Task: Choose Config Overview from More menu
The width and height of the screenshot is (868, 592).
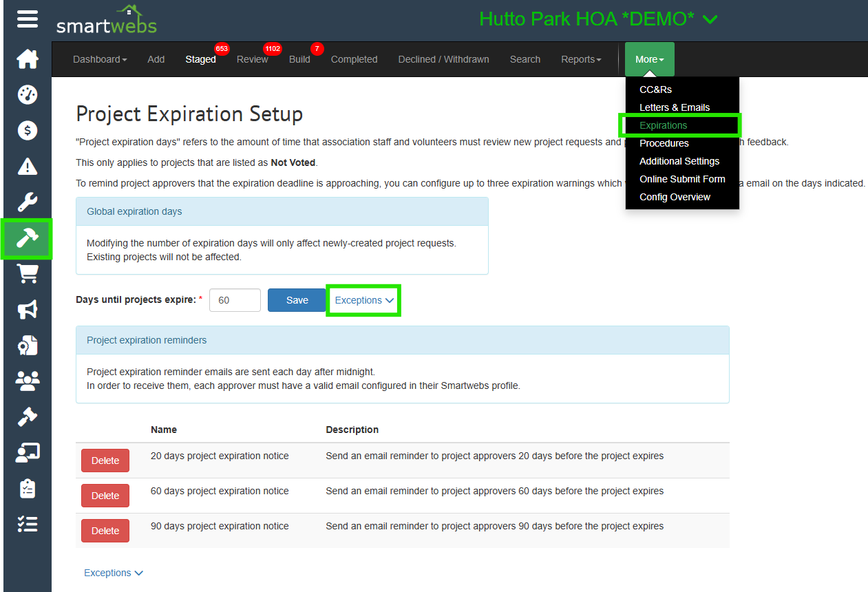Action: (675, 197)
